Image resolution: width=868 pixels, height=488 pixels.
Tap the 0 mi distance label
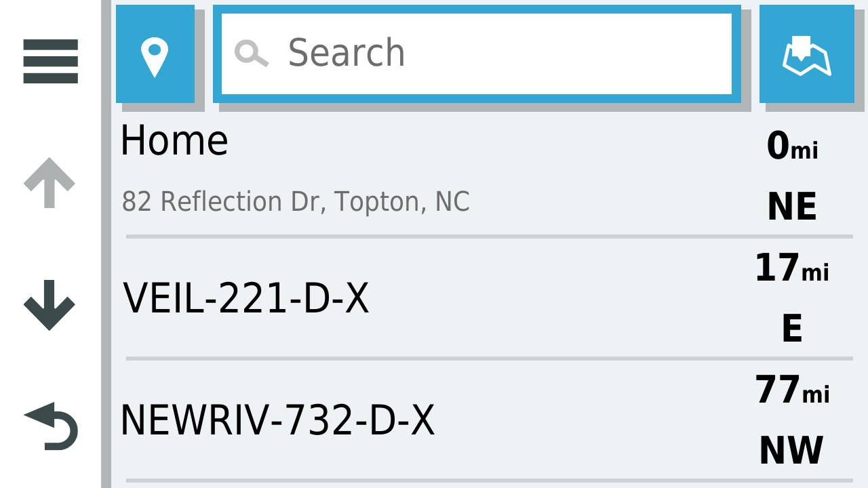point(792,146)
